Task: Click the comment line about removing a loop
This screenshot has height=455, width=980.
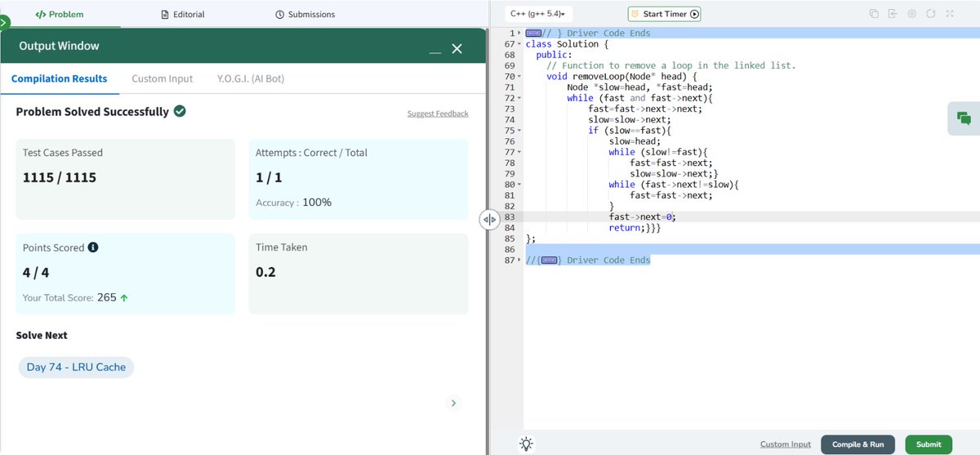Action: [x=671, y=65]
